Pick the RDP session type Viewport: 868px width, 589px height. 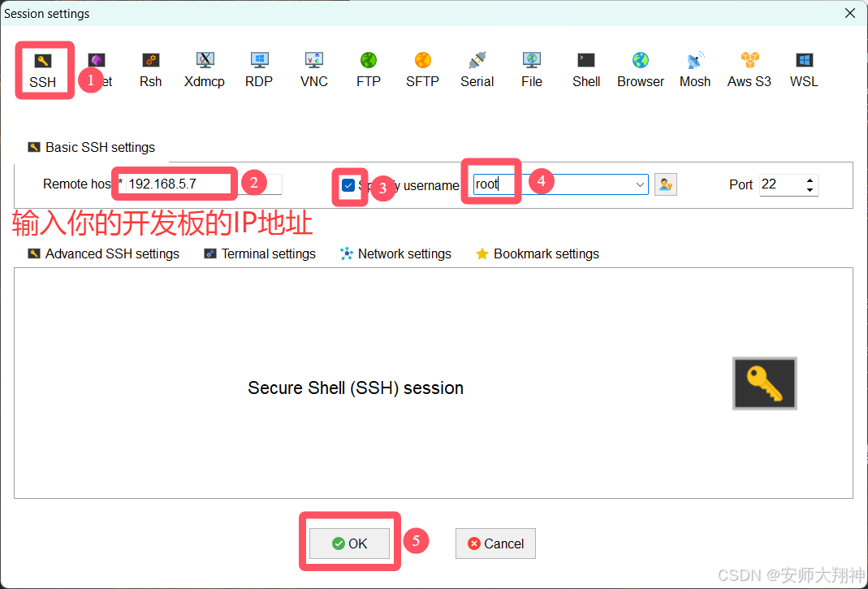click(x=259, y=71)
